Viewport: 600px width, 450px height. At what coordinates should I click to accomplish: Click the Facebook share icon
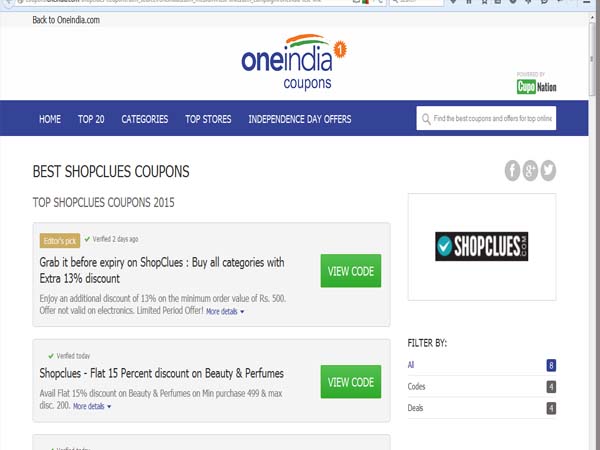pos(514,170)
